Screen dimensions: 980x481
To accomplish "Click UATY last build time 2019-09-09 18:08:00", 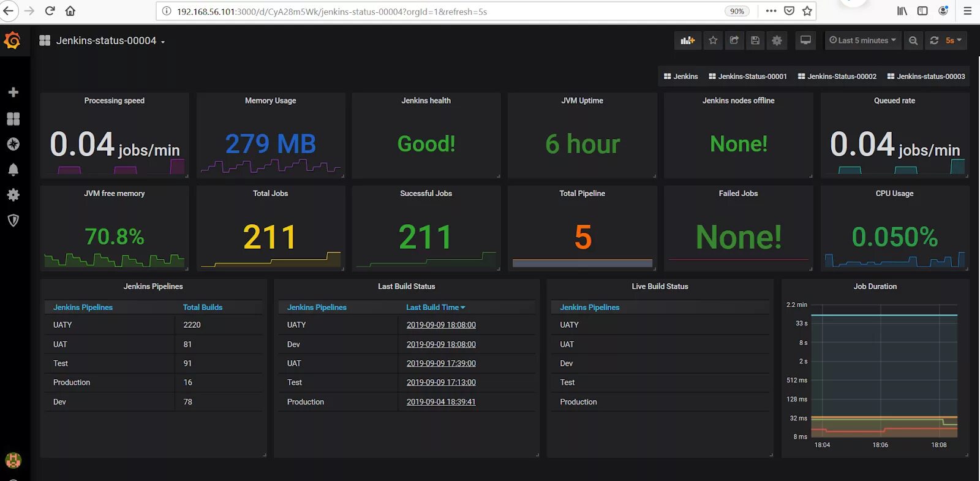I will pos(441,325).
